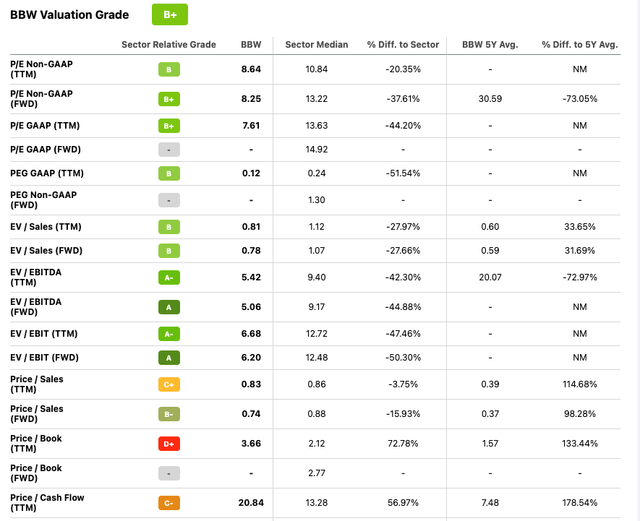Image resolution: width=640 pixels, height=521 pixels.
Task: Click the BBW 5Y Avg. column header
Action: pyautogui.click(x=490, y=45)
